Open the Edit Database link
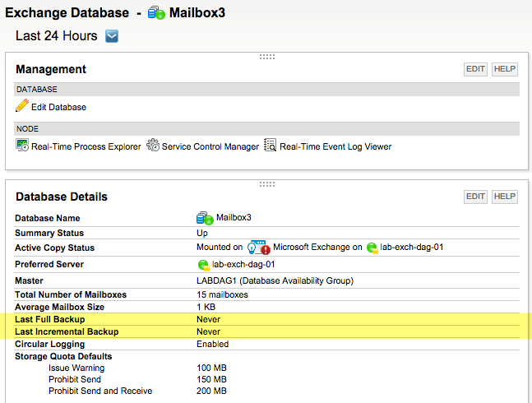Viewport: 532px width, 403px height. [x=58, y=107]
